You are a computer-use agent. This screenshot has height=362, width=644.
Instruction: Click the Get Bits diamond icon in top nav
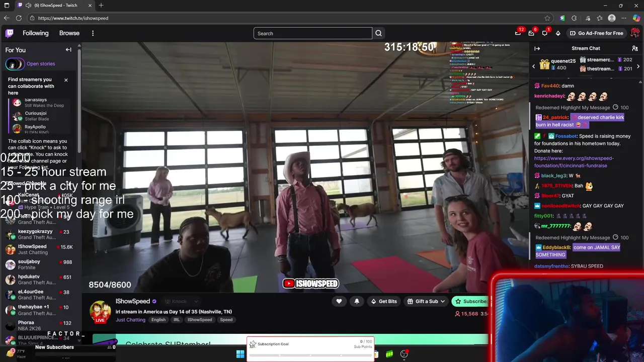558,33
